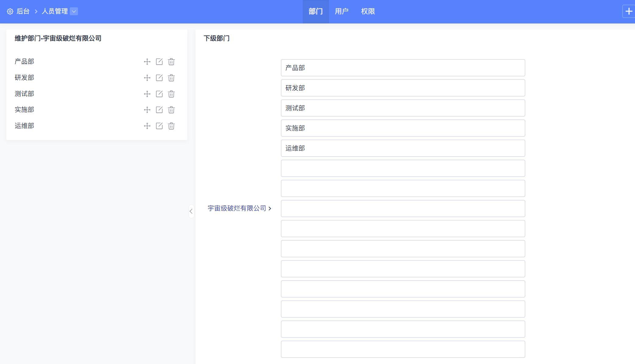Click the first empty department input field
This screenshot has height=364, width=635.
click(x=403, y=168)
